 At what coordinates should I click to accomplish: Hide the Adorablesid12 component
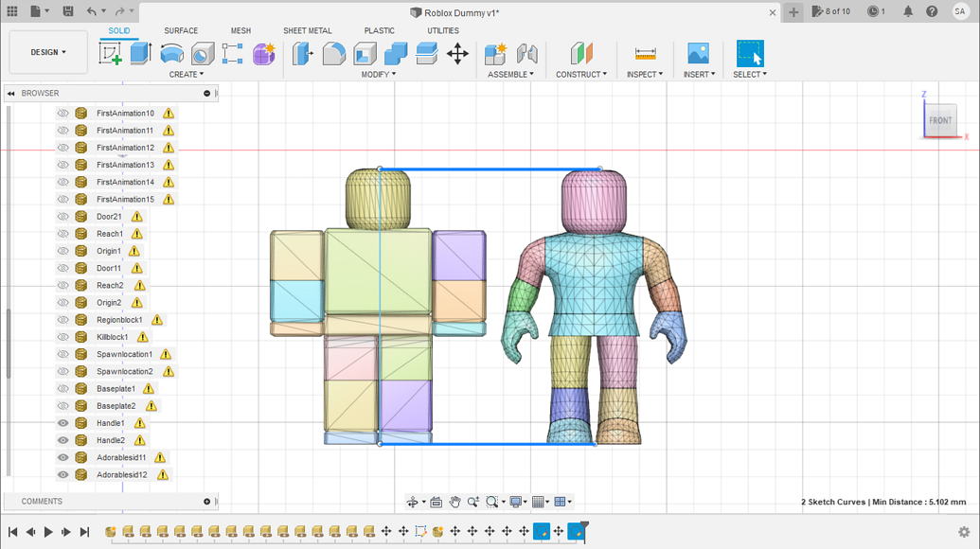coord(63,474)
